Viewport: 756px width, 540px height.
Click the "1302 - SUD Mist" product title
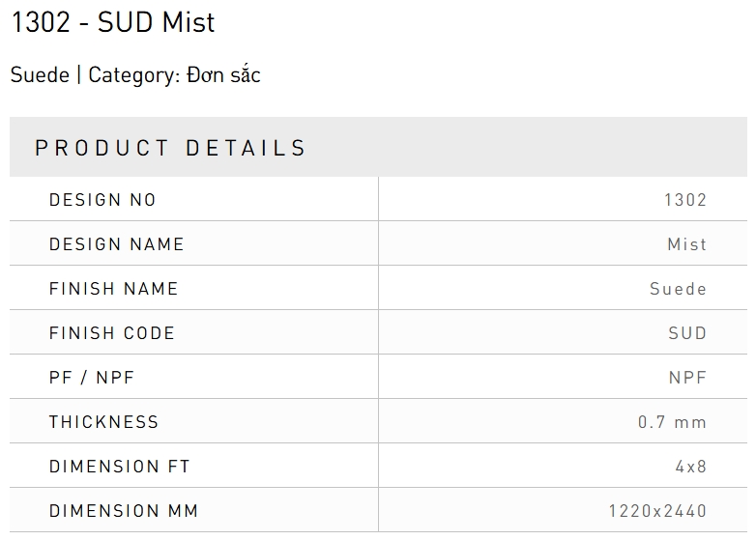(113, 22)
